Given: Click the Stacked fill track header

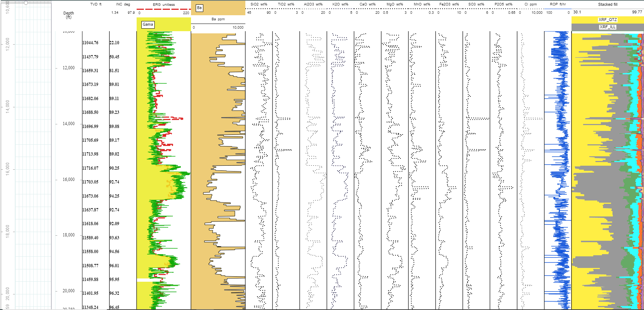Looking at the screenshot, I should pos(608,4).
